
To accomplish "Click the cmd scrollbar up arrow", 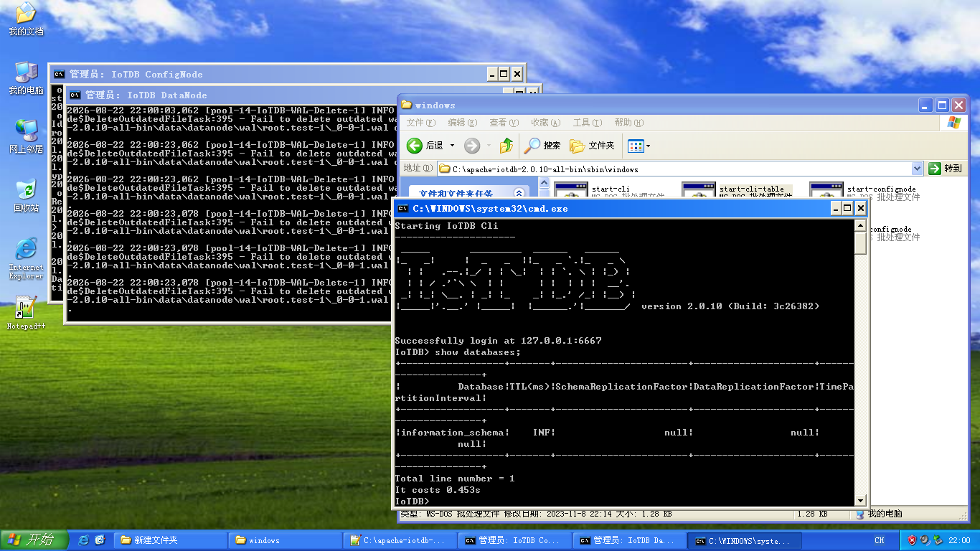I will pyautogui.click(x=861, y=225).
